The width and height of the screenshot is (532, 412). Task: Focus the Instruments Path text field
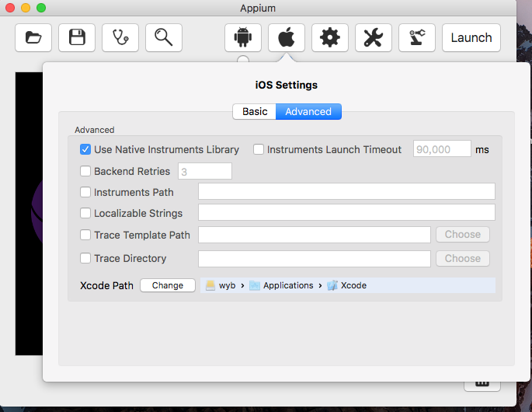point(346,191)
